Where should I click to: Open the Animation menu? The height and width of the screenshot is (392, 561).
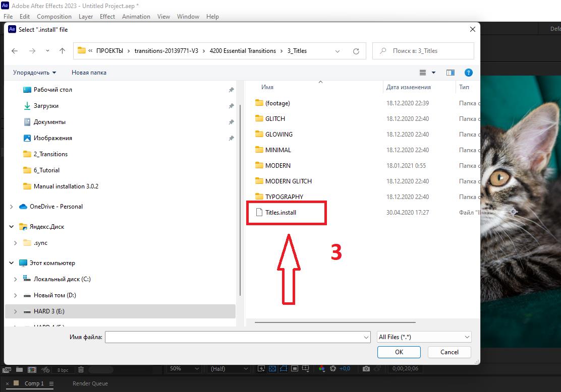pos(136,17)
